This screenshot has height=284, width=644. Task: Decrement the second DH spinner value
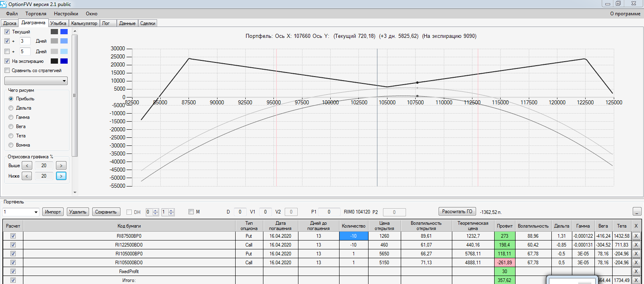[x=171, y=214]
